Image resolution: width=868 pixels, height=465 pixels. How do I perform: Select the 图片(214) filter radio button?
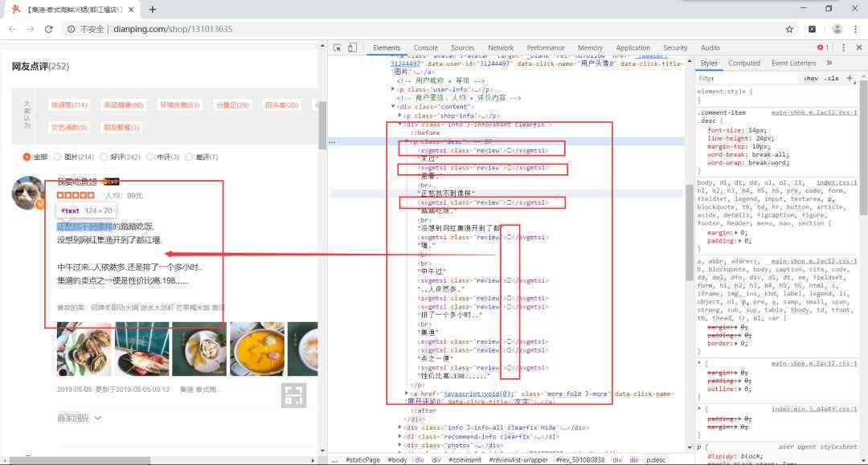58,157
